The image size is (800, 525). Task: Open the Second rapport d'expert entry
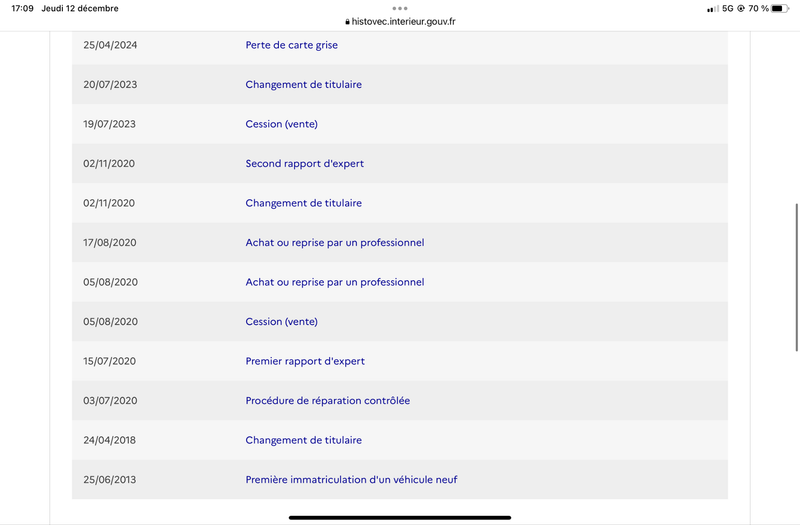(x=305, y=163)
